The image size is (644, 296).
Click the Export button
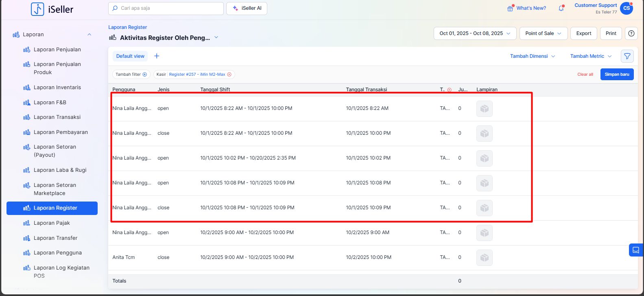click(x=583, y=33)
